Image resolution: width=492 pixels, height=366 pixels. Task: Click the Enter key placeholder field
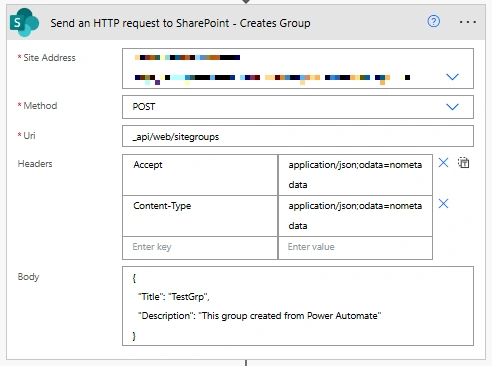click(x=200, y=248)
